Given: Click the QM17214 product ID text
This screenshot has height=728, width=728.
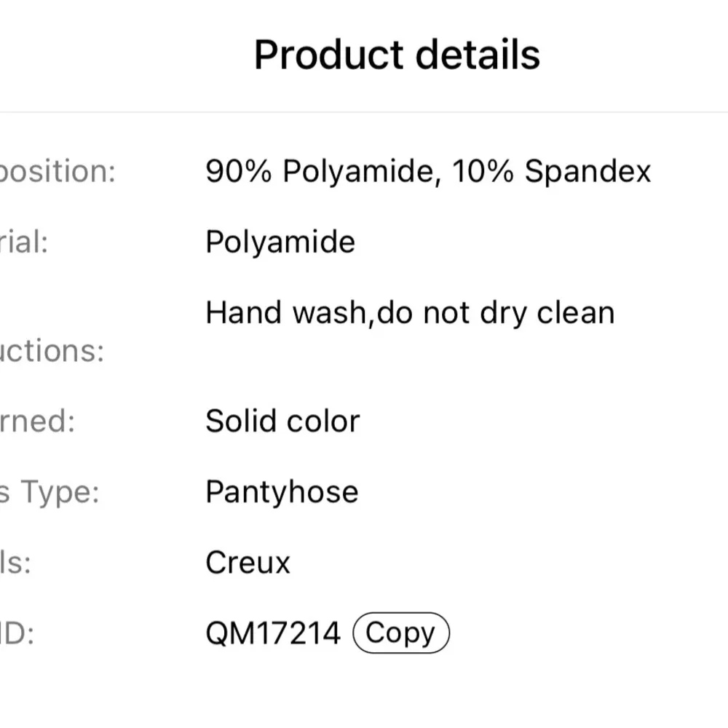Looking at the screenshot, I should tap(273, 633).
